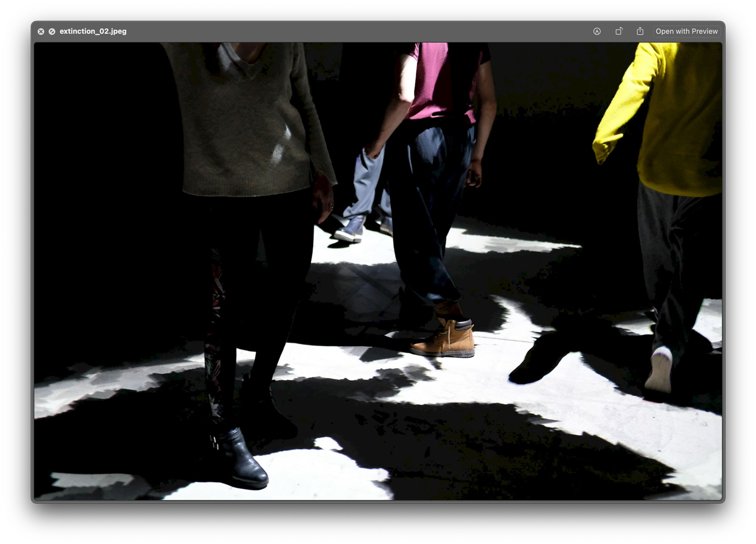The height and width of the screenshot is (544, 756).
Task: Open extinction_02.jpeg with Preview
Action: tap(686, 31)
